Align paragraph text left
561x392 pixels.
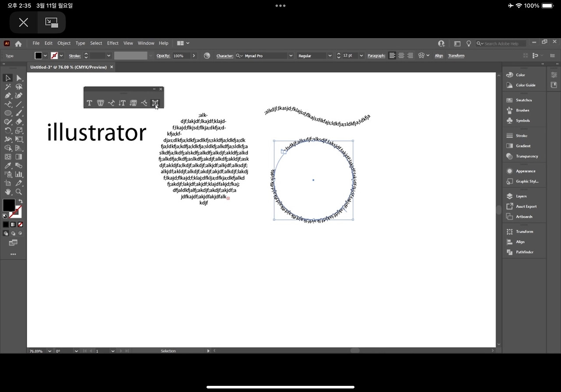pyautogui.click(x=392, y=56)
